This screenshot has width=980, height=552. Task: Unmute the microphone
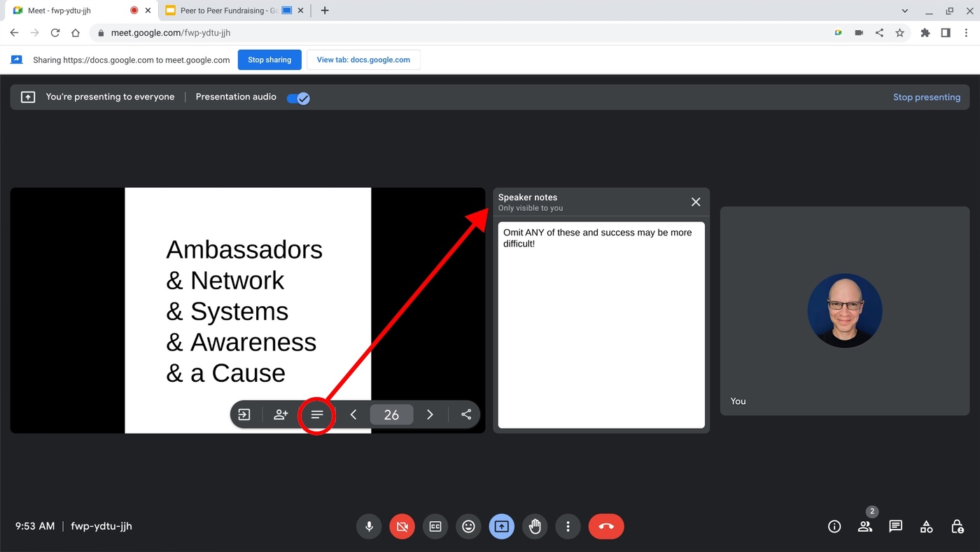[369, 526]
